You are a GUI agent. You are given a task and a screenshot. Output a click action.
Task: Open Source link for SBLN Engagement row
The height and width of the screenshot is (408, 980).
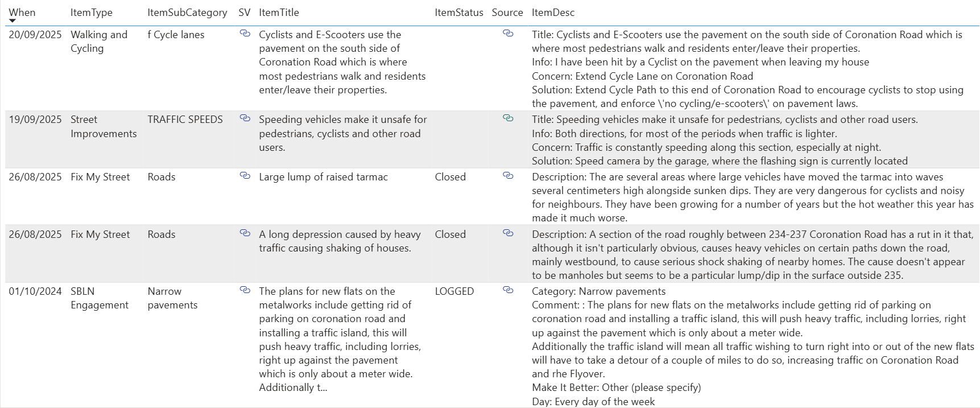(508, 290)
